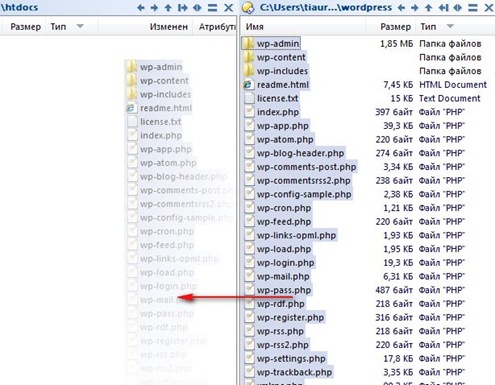Close the htdocs pane with its X icon
This screenshot has height=385, width=495.
click(228, 7)
